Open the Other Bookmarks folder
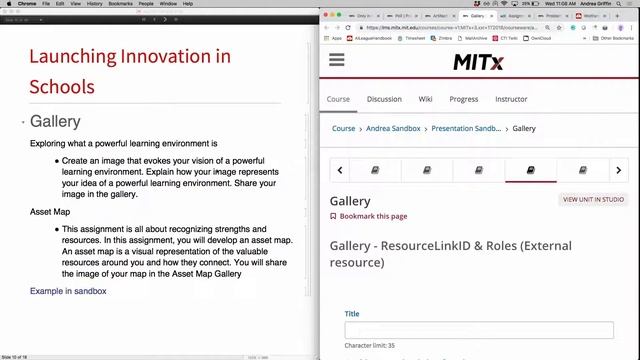The width and height of the screenshot is (640, 360). point(613,38)
